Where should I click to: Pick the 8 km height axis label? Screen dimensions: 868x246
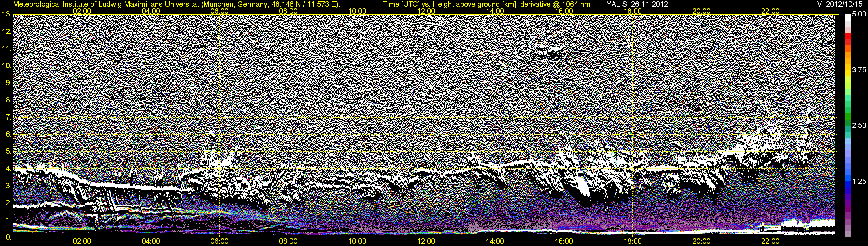coord(8,100)
